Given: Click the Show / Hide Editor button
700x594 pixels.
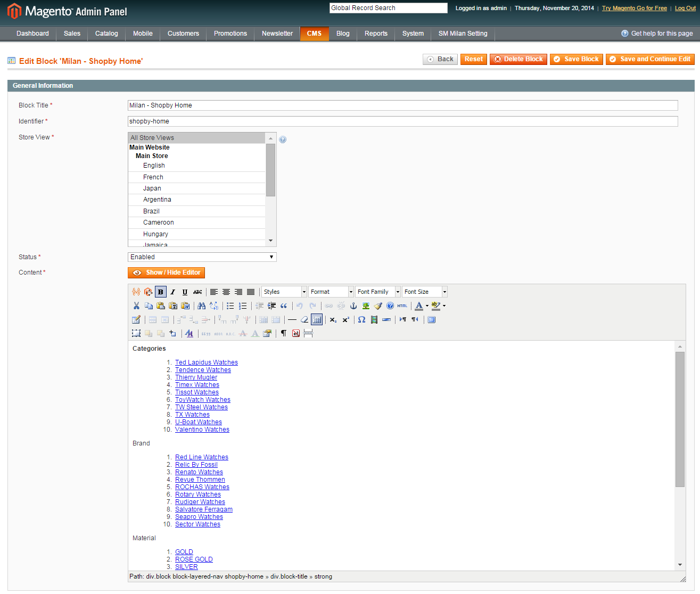Looking at the screenshot, I should tap(166, 273).
